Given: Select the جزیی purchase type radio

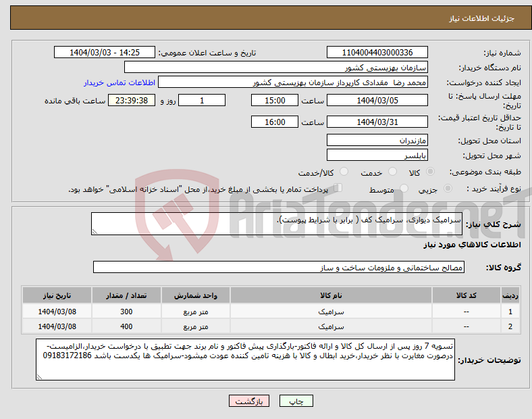Looking at the screenshot, I should click(x=448, y=189).
